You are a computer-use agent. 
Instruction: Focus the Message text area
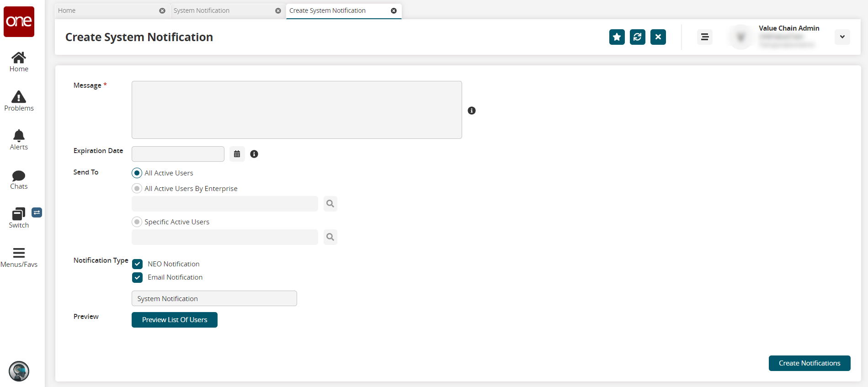point(297,110)
